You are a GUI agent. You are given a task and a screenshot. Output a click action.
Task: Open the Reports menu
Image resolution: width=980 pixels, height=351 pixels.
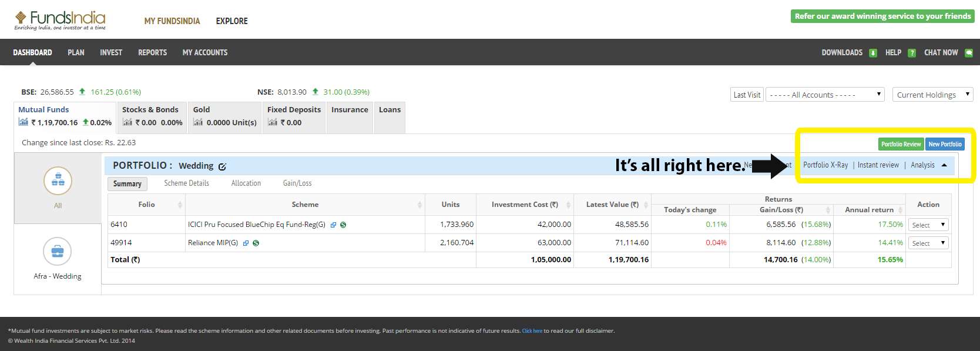[x=152, y=52]
